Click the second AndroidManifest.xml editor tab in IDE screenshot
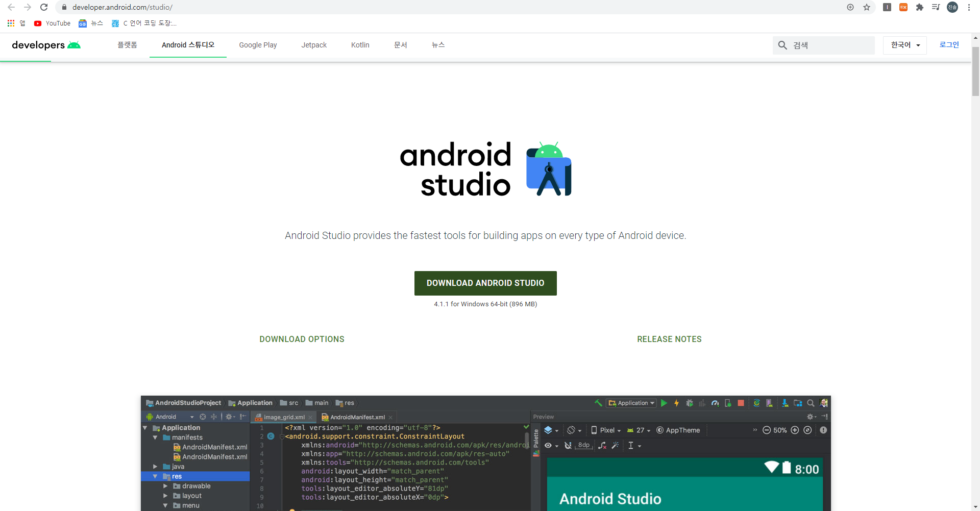Viewport: 980px width, 511px height. (x=357, y=417)
